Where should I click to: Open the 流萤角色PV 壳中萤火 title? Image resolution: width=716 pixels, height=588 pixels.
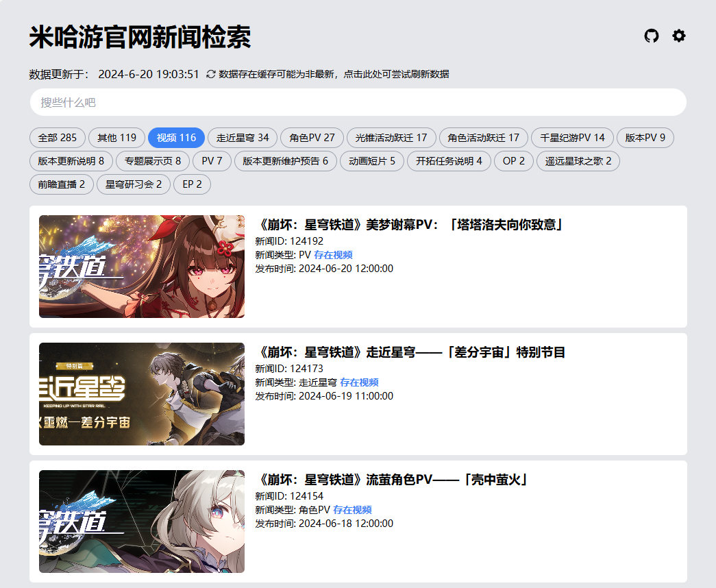pyautogui.click(x=391, y=480)
